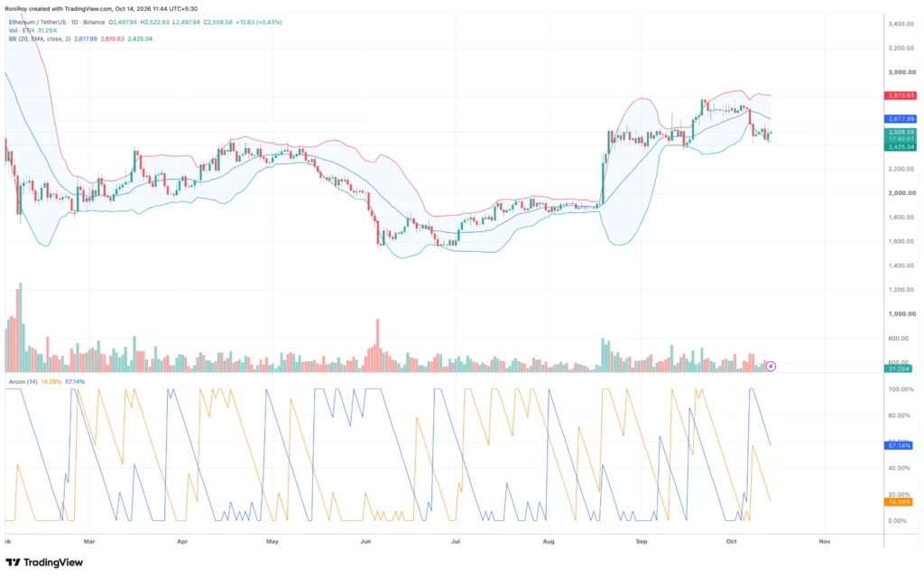Click the 0.00% Aroon axis label
The image size is (924, 577).
point(897,521)
